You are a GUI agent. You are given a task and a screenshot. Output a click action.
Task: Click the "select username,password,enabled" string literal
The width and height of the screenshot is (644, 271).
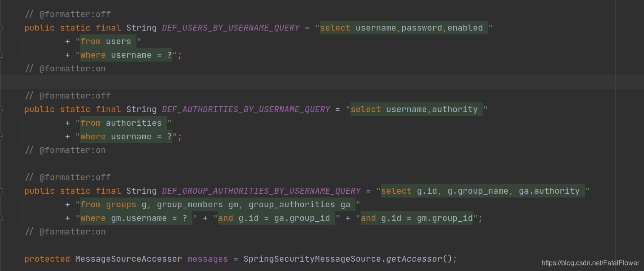coord(403,28)
